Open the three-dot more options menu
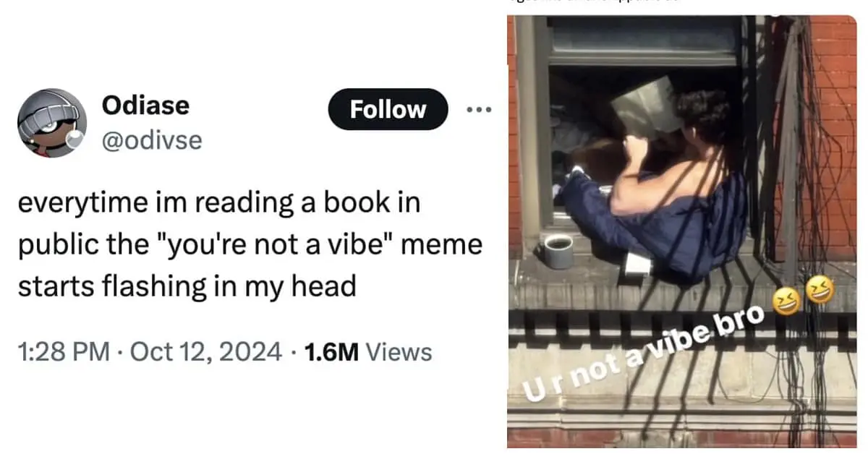The width and height of the screenshot is (868, 454). tap(479, 110)
